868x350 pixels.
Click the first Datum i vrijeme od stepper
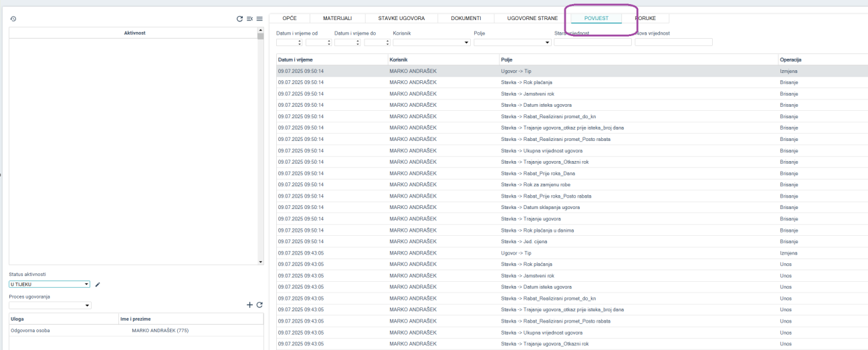pyautogui.click(x=289, y=42)
